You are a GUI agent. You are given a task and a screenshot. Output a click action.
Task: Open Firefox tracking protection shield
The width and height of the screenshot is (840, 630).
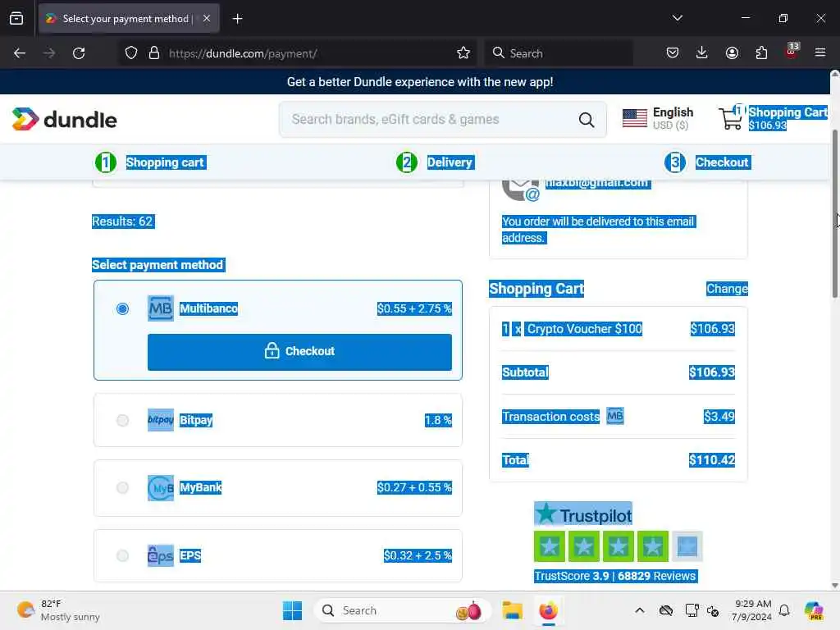click(x=131, y=53)
